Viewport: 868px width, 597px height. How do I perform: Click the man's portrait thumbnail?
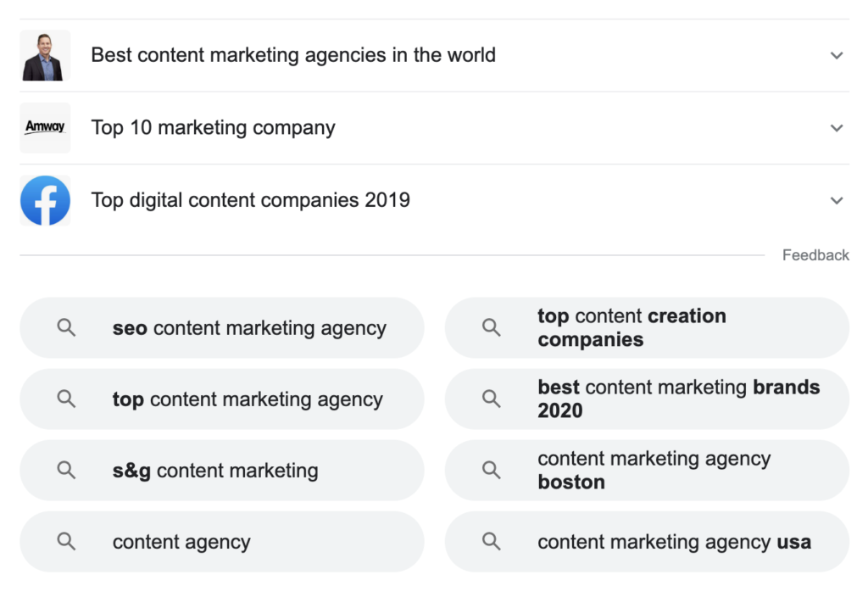click(x=46, y=55)
